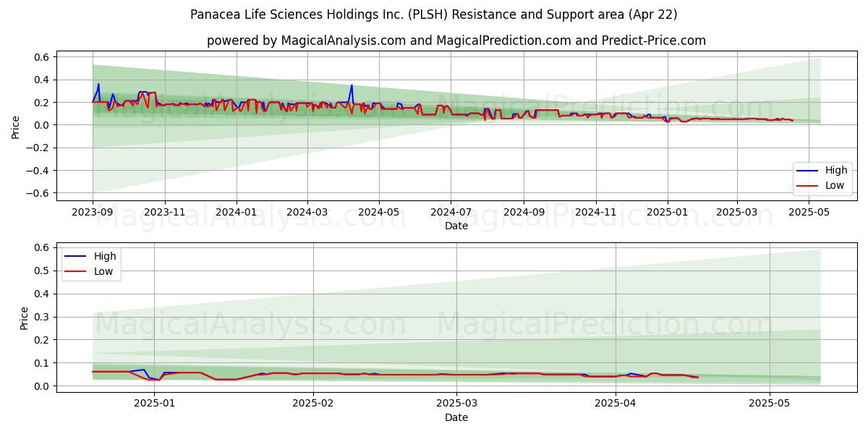The image size is (868, 434).
Task: Click 'High' in the upper chart legend
Action: 836,171
